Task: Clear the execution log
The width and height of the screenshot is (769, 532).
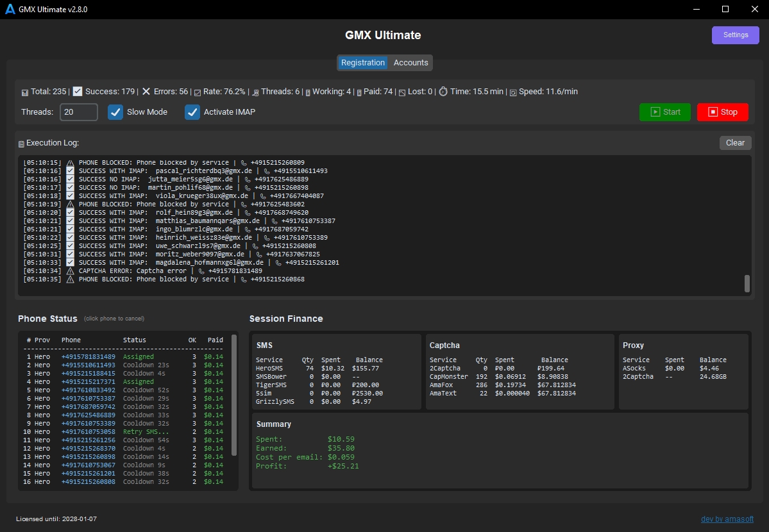Action: (x=735, y=143)
